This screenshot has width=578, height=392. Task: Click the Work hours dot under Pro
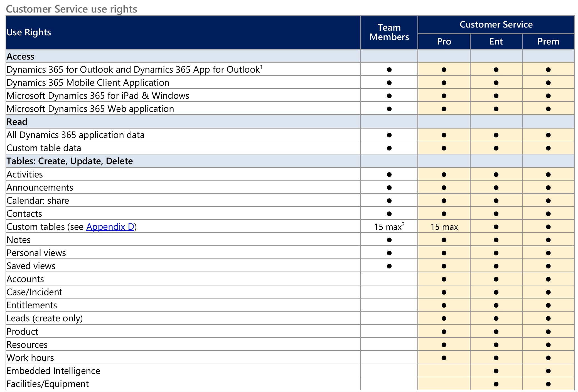[444, 358]
